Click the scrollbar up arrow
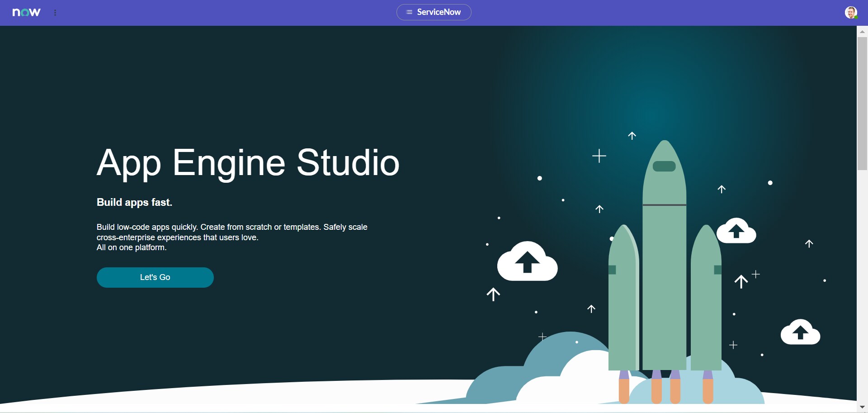 point(862,32)
